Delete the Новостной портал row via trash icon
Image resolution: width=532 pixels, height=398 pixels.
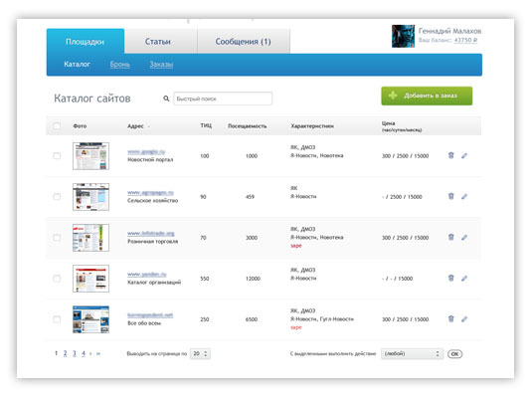(450, 155)
